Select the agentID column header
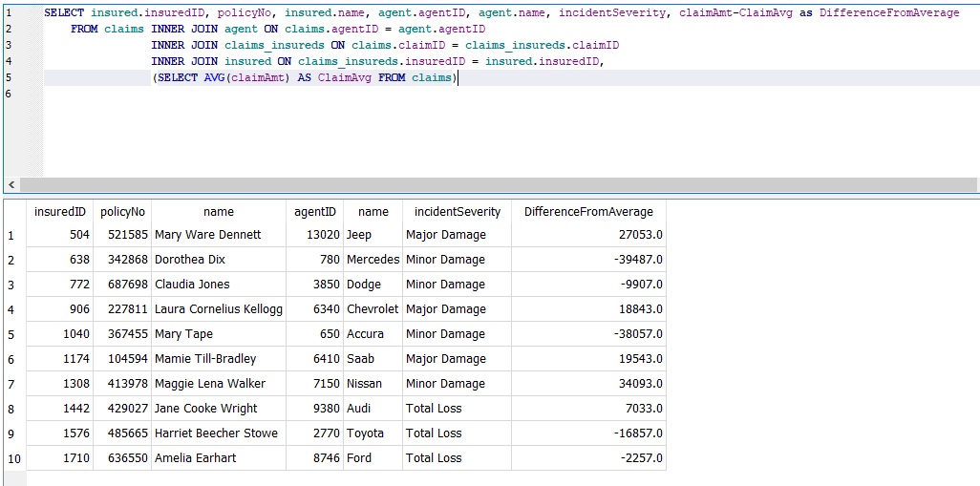 point(315,212)
